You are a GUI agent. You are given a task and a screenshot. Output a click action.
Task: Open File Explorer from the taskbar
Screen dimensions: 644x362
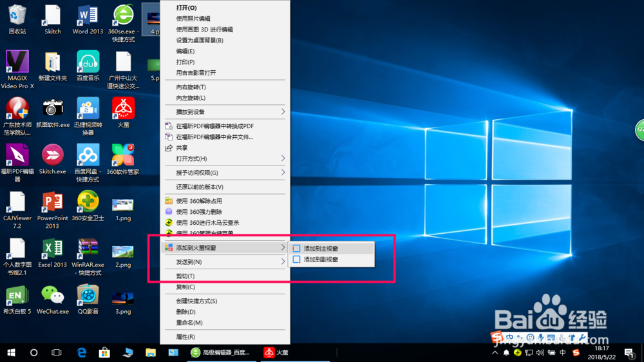point(151,352)
